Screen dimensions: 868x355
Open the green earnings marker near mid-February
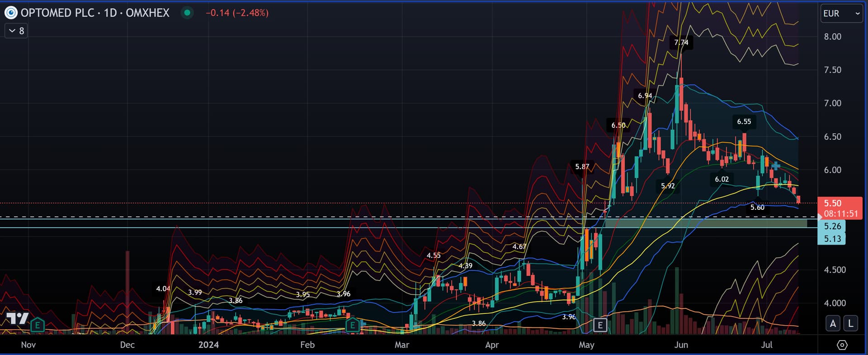click(352, 324)
